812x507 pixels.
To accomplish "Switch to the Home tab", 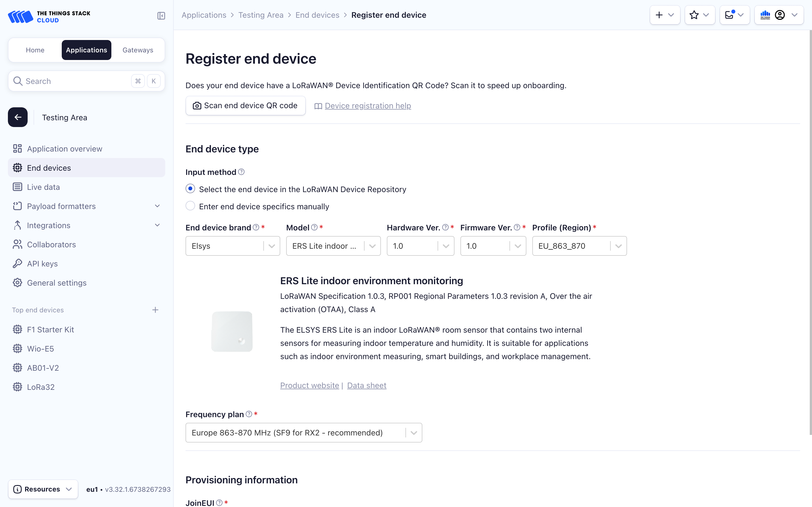I will coord(35,50).
